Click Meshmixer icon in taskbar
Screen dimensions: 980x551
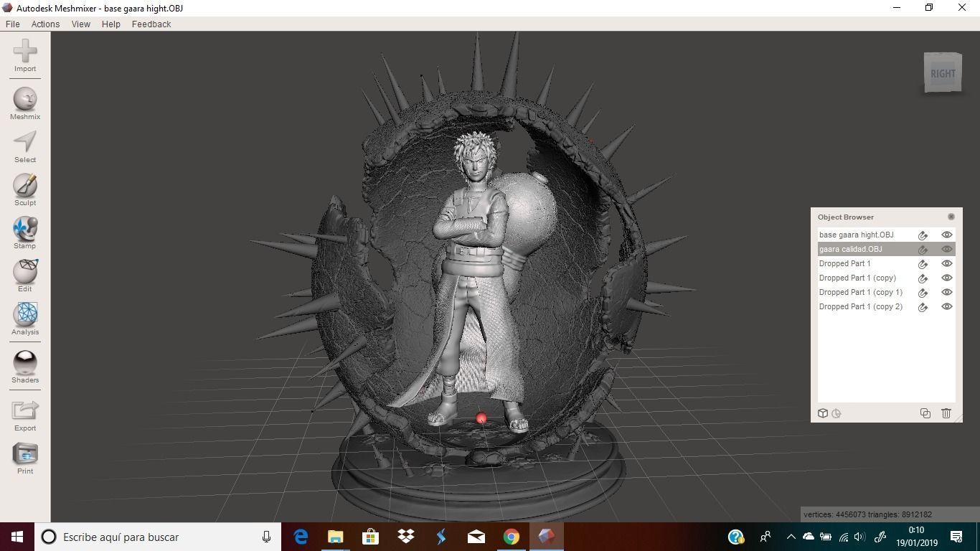click(547, 537)
